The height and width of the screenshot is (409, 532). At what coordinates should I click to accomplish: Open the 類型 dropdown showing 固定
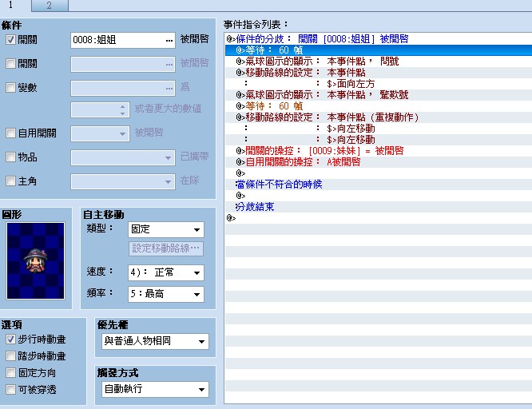click(166, 229)
